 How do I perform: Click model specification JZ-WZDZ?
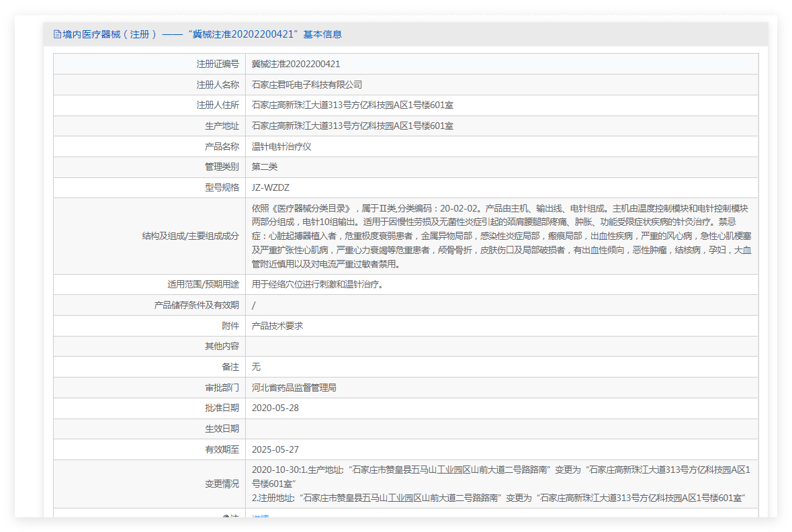(x=271, y=187)
